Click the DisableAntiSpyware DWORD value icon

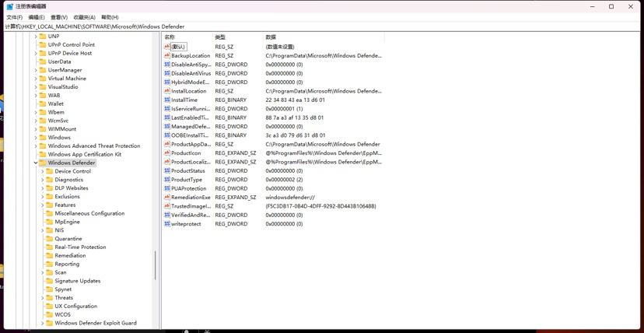pyautogui.click(x=166, y=65)
